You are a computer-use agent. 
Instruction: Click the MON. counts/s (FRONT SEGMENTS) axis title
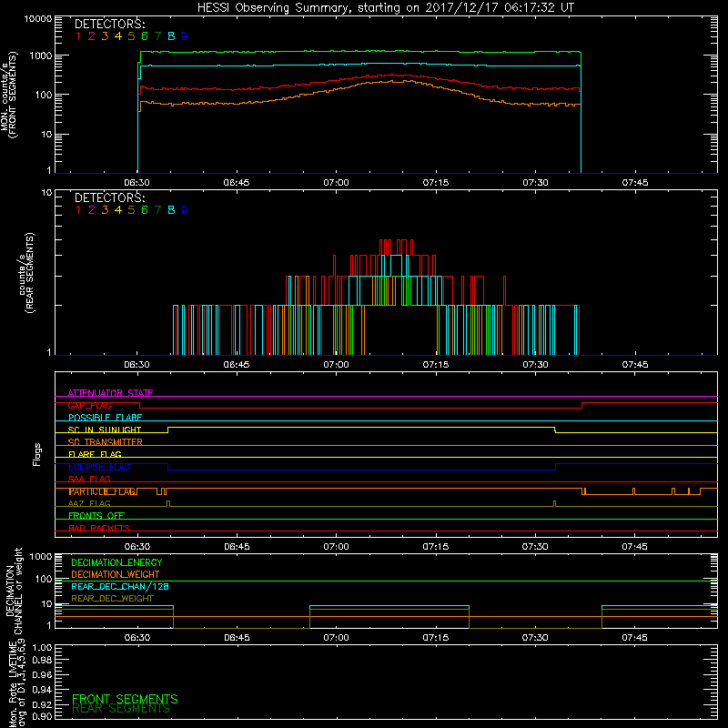click(x=9, y=96)
